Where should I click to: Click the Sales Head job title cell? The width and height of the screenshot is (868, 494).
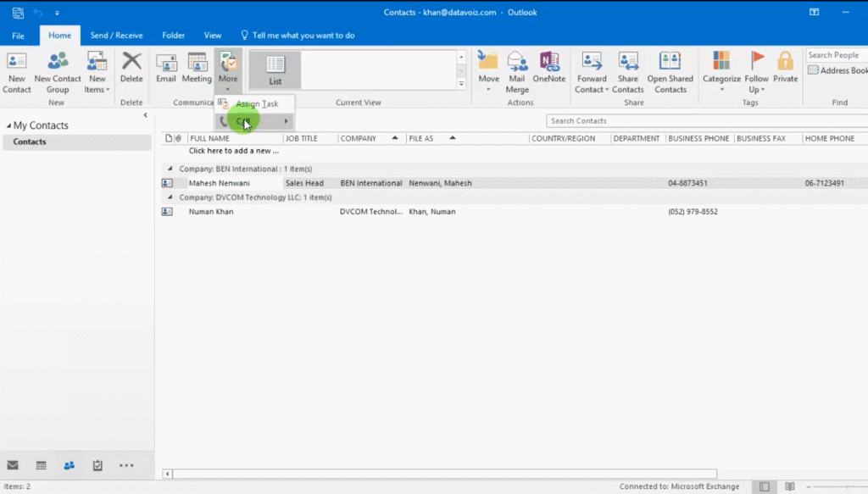coord(304,183)
